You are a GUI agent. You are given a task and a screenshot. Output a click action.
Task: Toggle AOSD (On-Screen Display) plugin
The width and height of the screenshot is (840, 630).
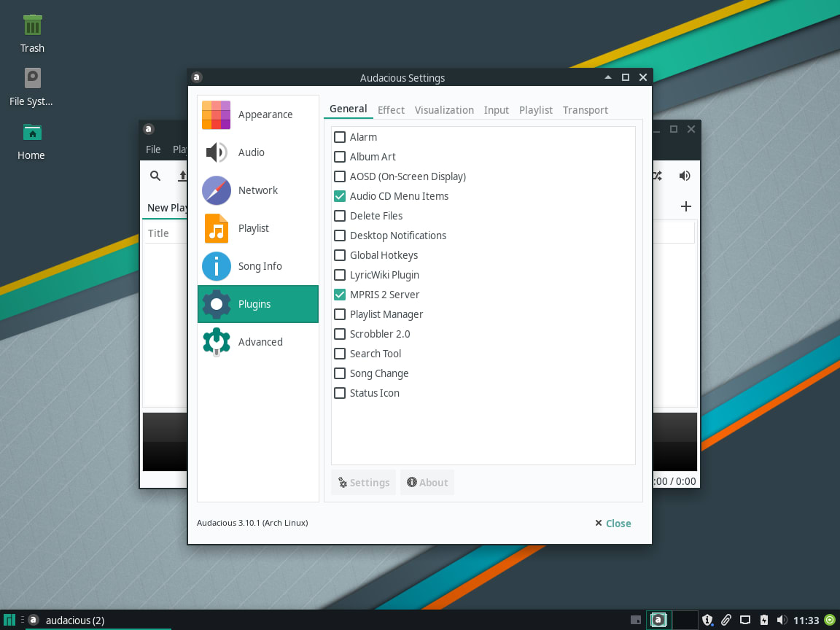click(x=340, y=176)
